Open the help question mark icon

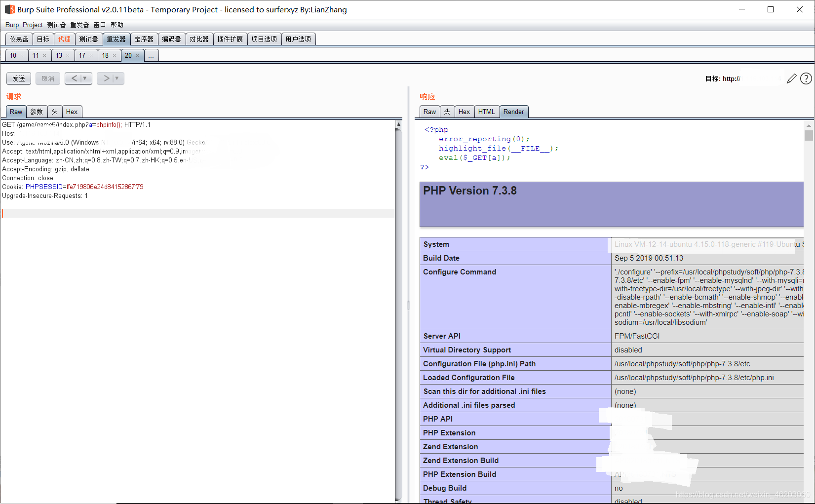(x=806, y=78)
